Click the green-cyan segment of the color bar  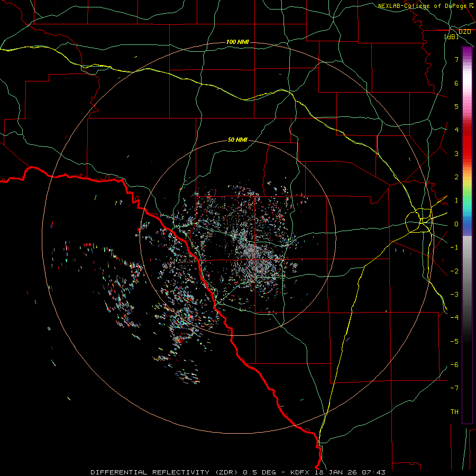tap(467, 202)
